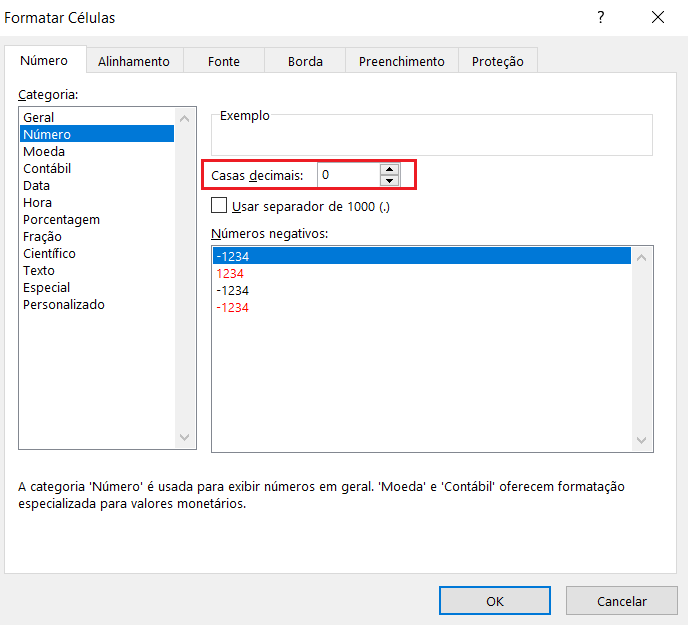Choose the Científico category
This screenshot has width=688, height=625.
click(97, 253)
